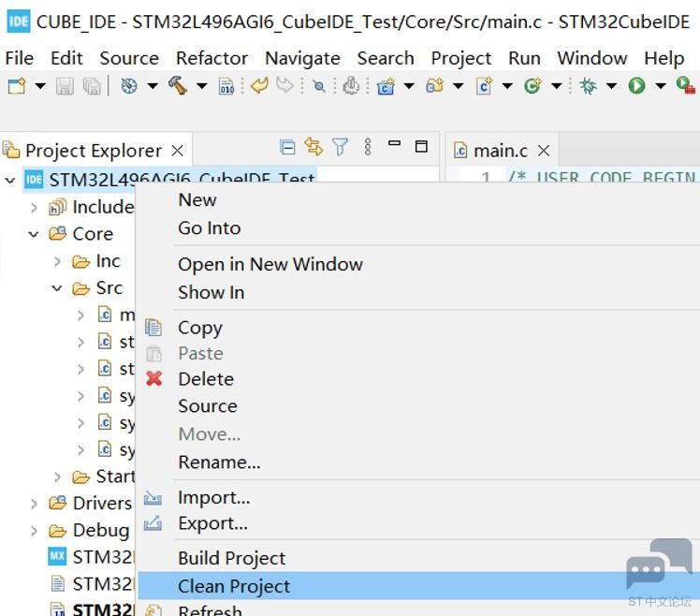Viewport: 700px width, 616px height.
Task: Click the new C project icon
Action: click(386, 86)
